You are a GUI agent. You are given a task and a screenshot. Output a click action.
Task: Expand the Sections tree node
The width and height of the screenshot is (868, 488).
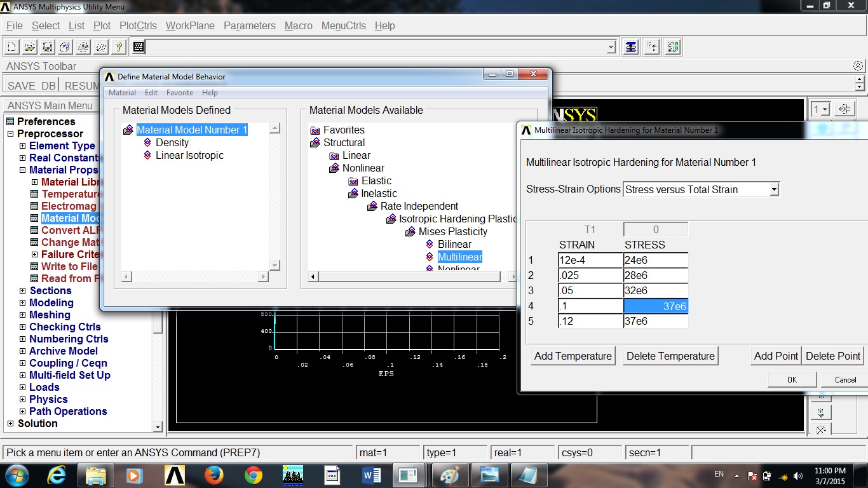22,290
